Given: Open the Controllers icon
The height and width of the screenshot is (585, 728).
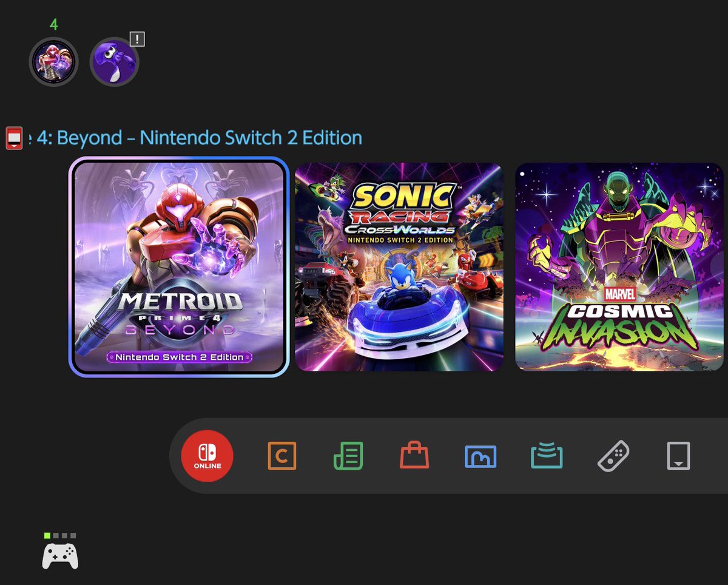Looking at the screenshot, I should click(613, 456).
